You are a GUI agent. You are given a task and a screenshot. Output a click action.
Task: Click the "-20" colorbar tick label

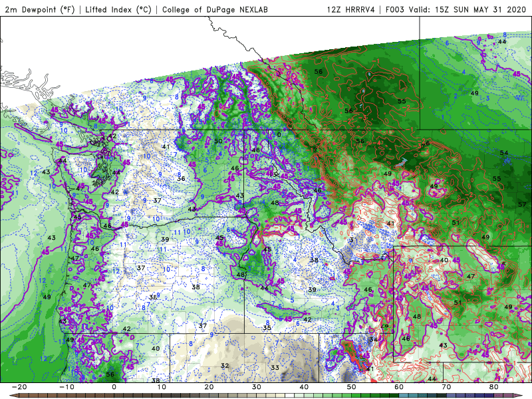coord(19,387)
